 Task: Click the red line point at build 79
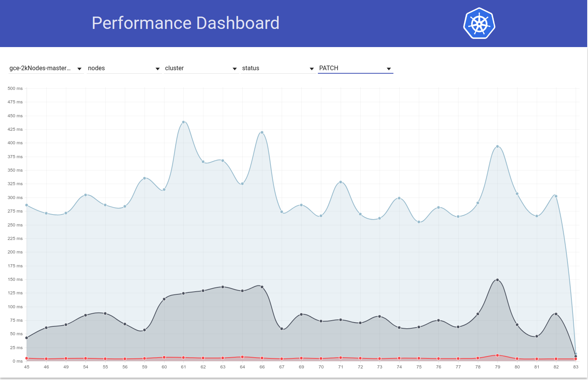(x=497, y=355)
